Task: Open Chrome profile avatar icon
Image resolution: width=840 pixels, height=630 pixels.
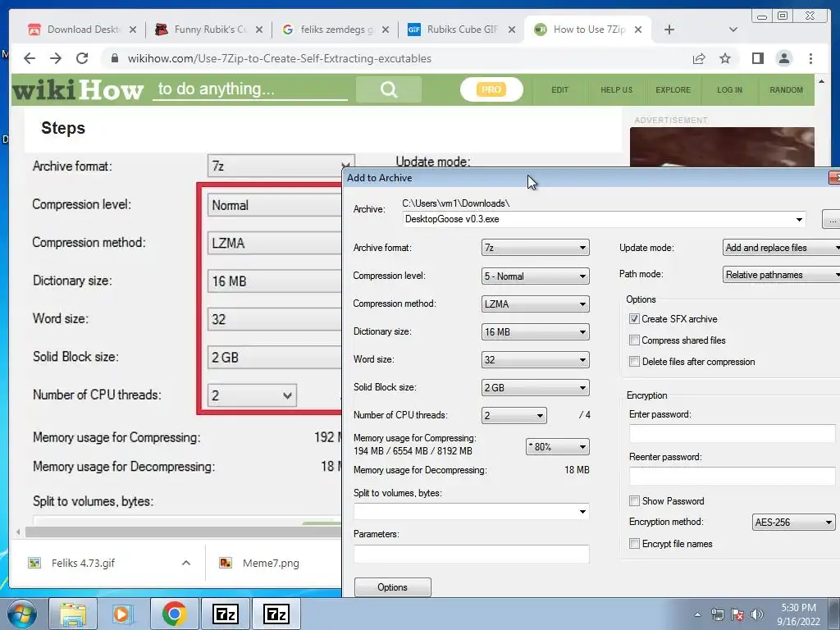Action: click(783, 58)
